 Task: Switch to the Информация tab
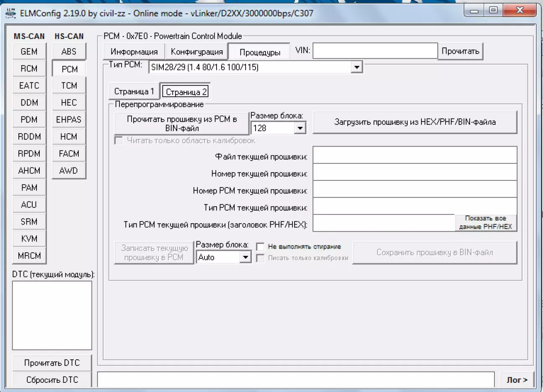(134, 52)
